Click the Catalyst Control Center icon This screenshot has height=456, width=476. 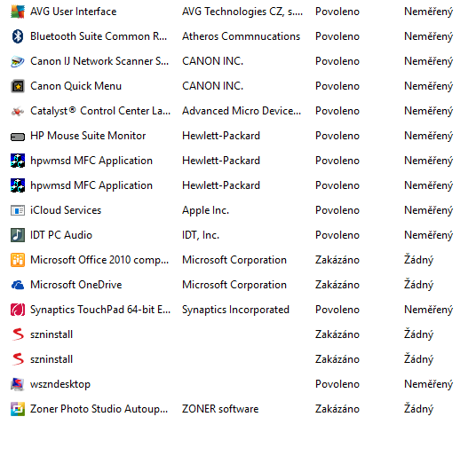[18, 112]
